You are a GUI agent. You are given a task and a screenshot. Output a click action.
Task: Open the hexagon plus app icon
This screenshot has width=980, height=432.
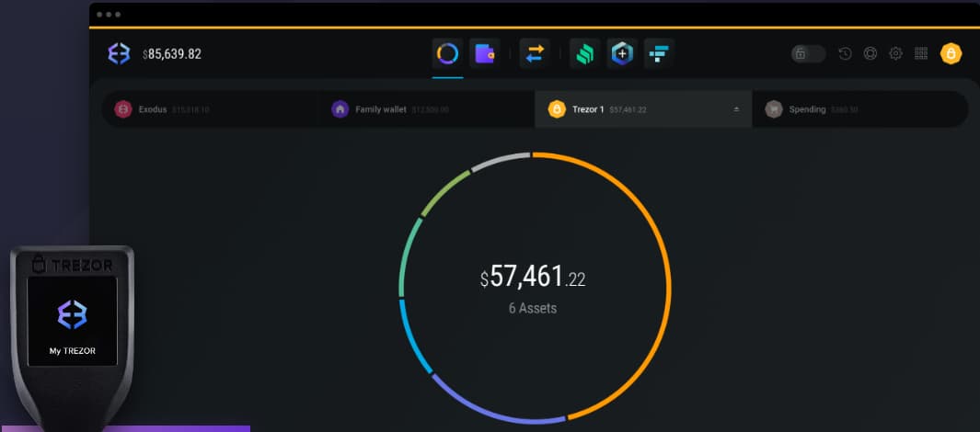[622, 54]
